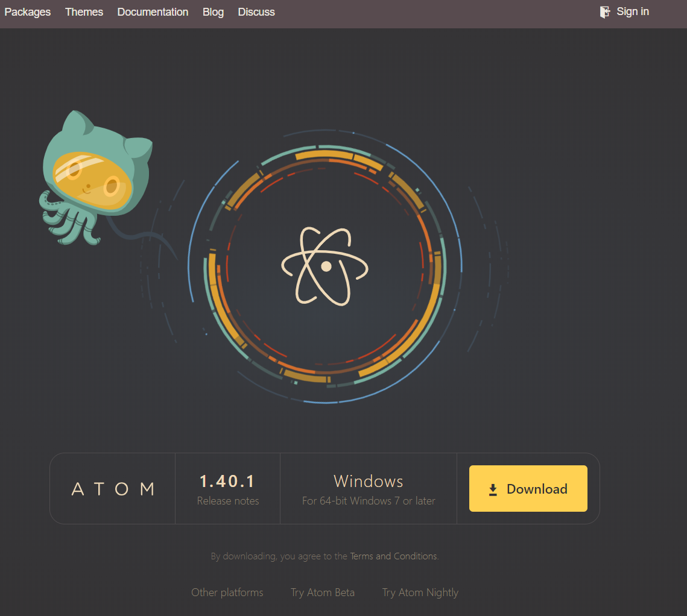
Task: Click the version number 1.40.1
Action: tap(227, 481)
